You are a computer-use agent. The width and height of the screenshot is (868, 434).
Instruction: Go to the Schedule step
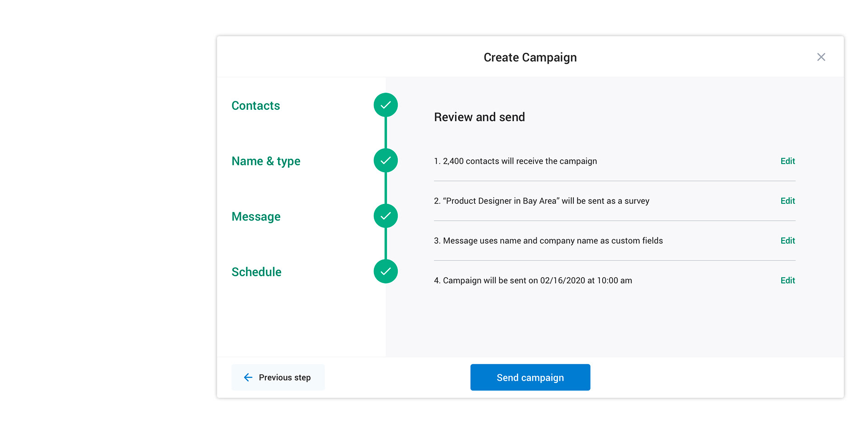(x=256, y=272)
